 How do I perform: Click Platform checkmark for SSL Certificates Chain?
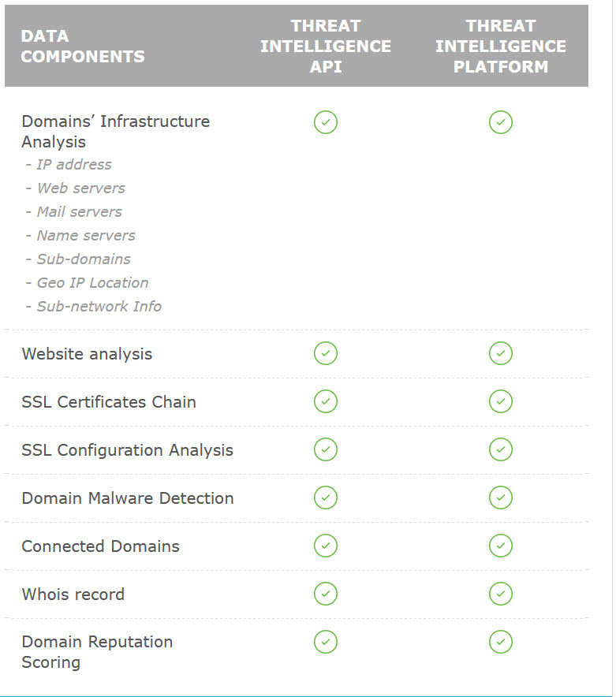[501, 401]
